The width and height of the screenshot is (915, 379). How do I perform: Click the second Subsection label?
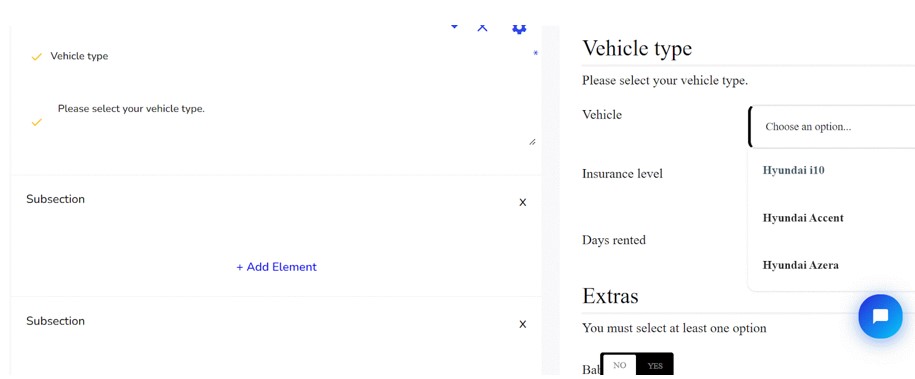click(55, 321)
